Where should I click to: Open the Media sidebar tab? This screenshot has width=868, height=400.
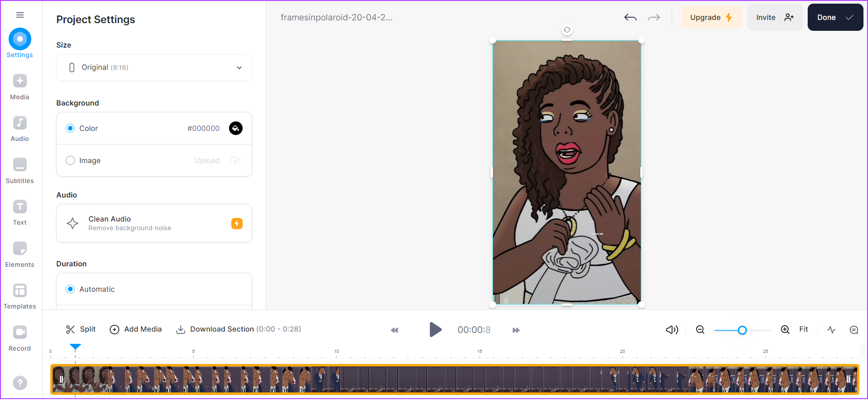point(20,87)
